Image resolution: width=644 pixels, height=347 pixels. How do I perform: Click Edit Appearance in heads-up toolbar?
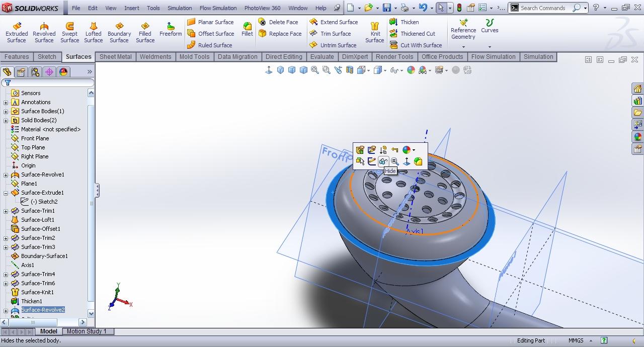click(x=411, y=70)
